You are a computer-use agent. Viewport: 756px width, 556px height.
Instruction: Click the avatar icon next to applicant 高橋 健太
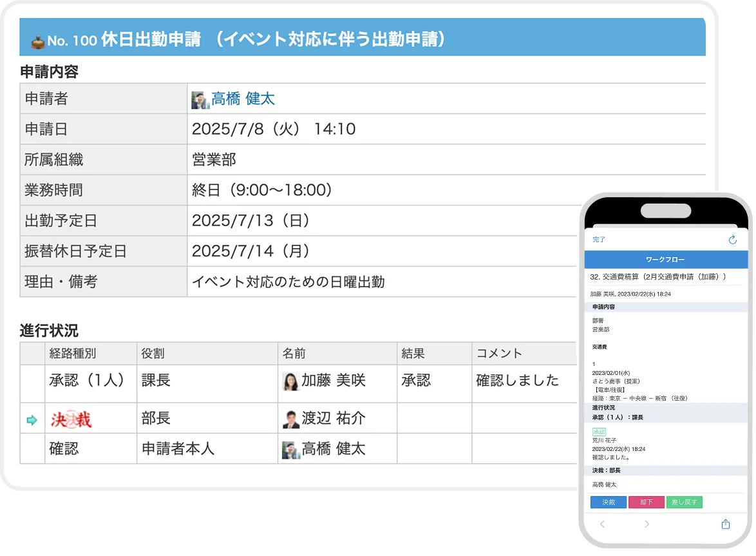(x=200, y=100)
